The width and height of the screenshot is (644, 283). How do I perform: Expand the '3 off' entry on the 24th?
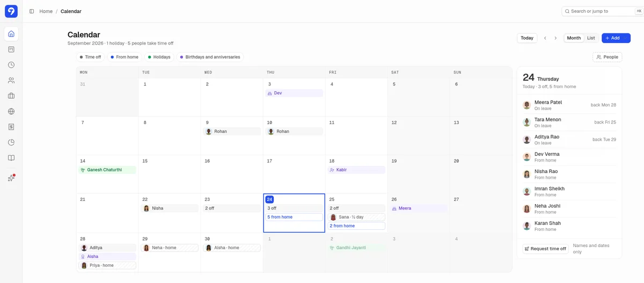pos(294,208)
